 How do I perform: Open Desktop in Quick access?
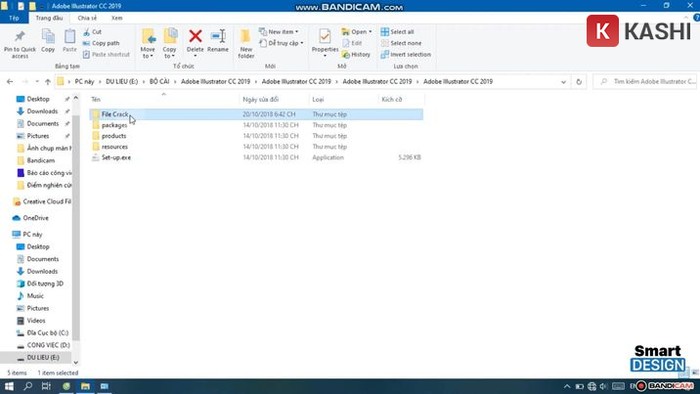[x=38, y=99]
